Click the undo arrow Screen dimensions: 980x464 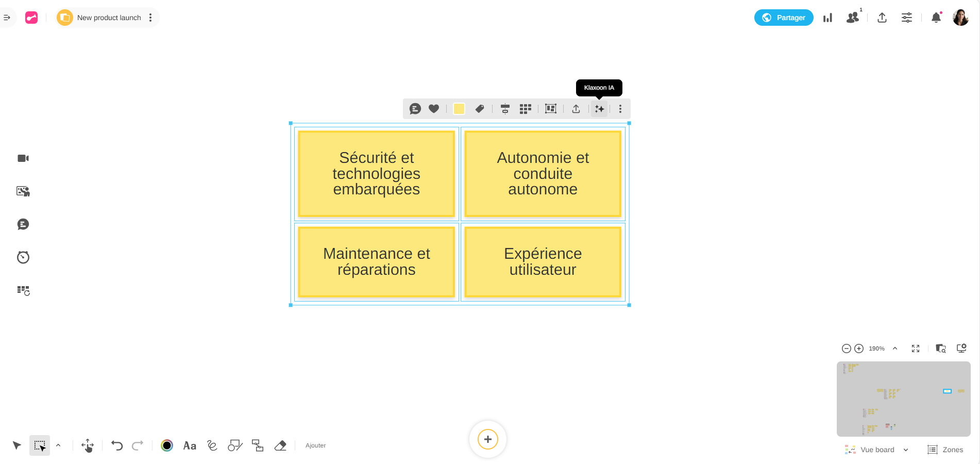[117, 445]
